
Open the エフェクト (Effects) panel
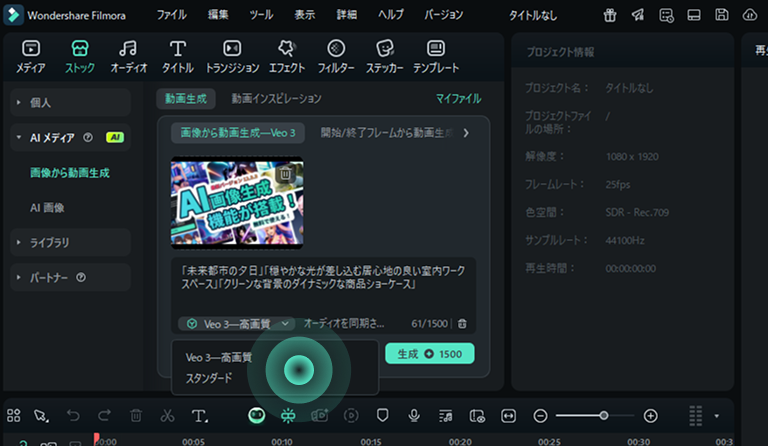[x=287, y=57]
